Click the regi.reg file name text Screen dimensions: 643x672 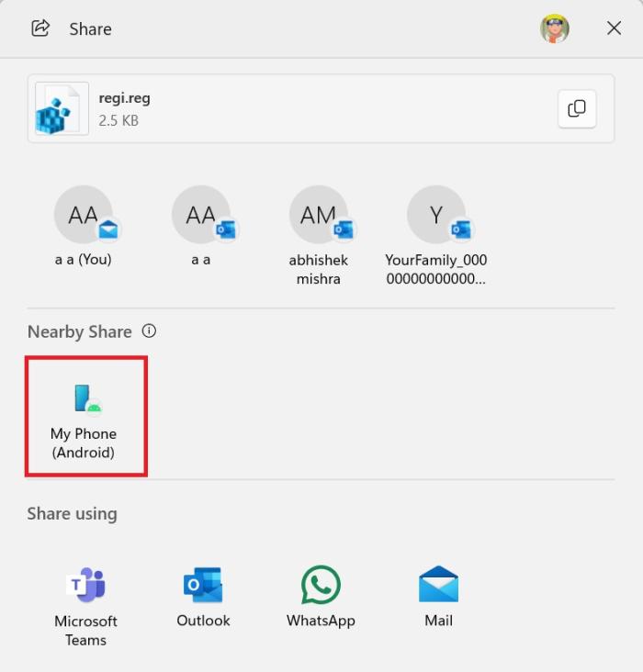pyautogui.click(x=124, y=98)
